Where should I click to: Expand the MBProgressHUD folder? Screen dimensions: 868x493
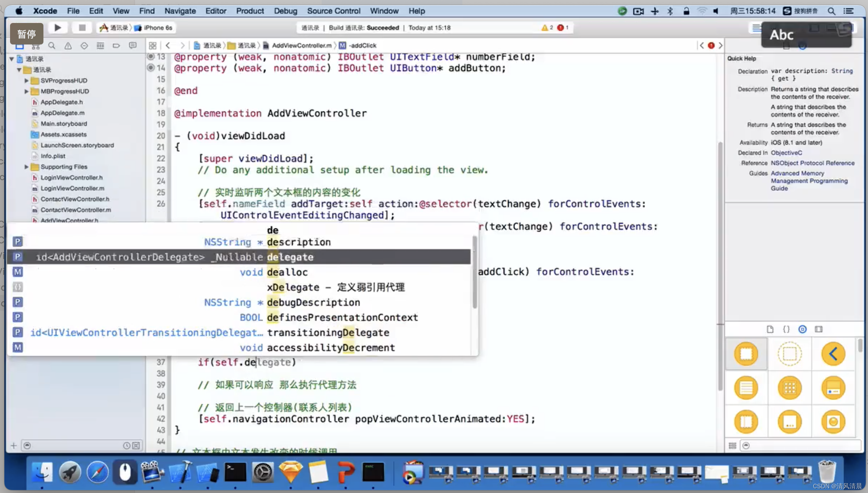(x=26, y=91)
